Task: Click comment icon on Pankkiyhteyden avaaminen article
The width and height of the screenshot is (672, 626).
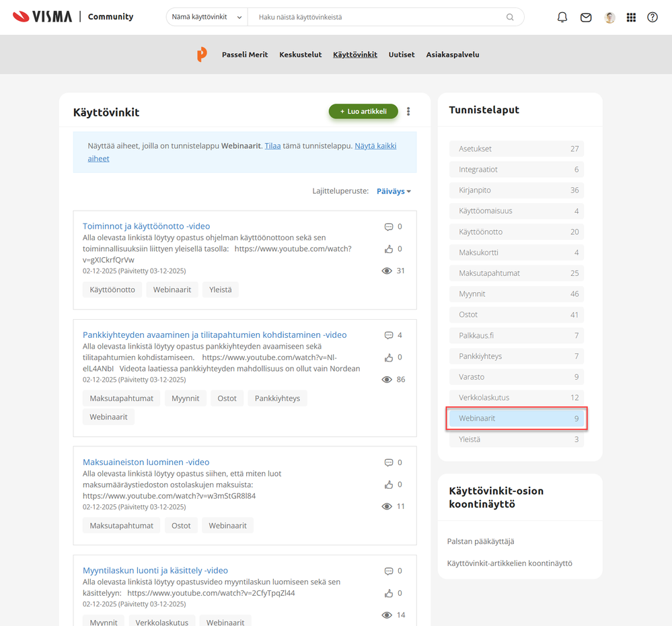Action: [389, 335]
